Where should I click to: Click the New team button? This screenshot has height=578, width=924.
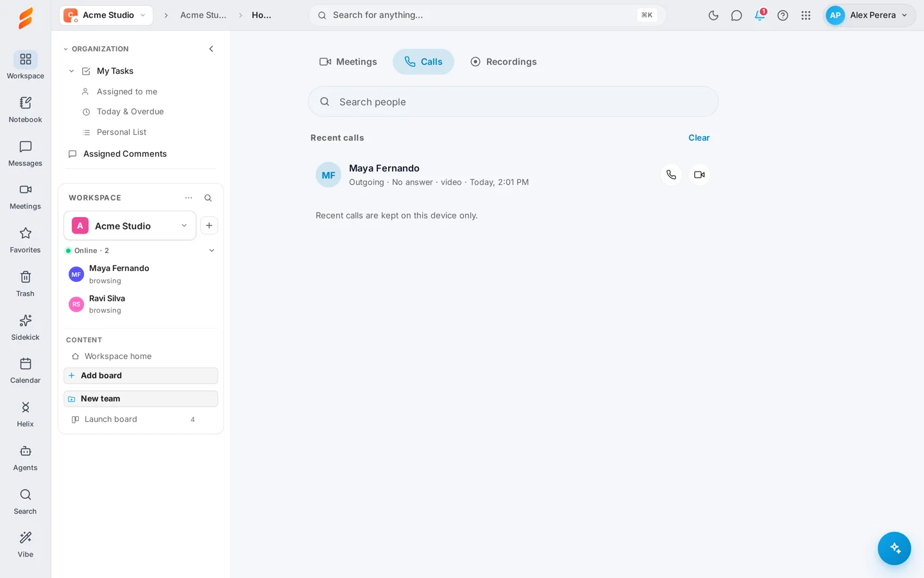click(x=141, y=399)
